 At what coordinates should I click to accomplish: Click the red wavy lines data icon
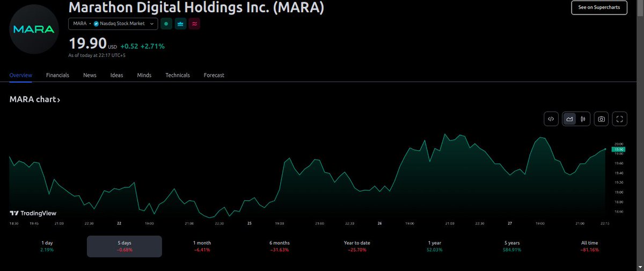[x=194, y=24]
